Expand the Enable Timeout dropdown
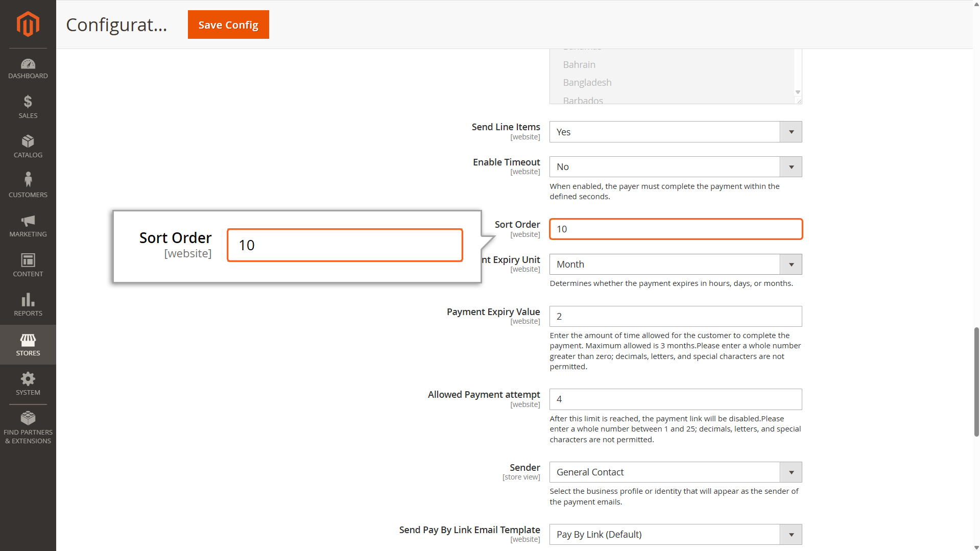The width and height of the screenshot is (980, 551). pos(675,167)
